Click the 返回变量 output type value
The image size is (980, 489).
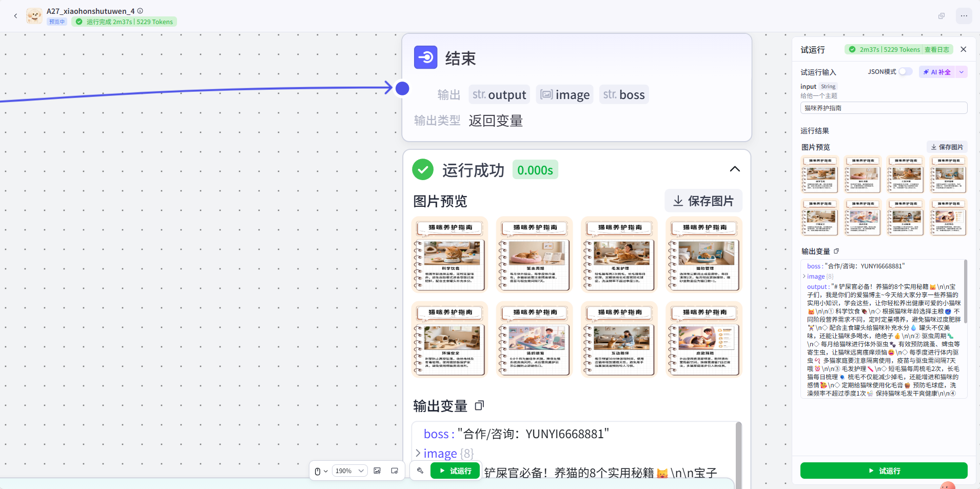click(x=496, y=121)
